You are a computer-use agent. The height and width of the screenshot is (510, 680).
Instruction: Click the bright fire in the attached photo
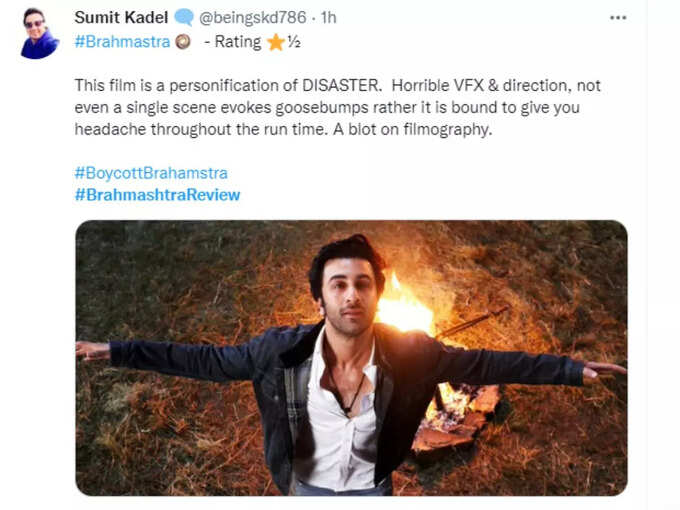[x=403, y=307]
